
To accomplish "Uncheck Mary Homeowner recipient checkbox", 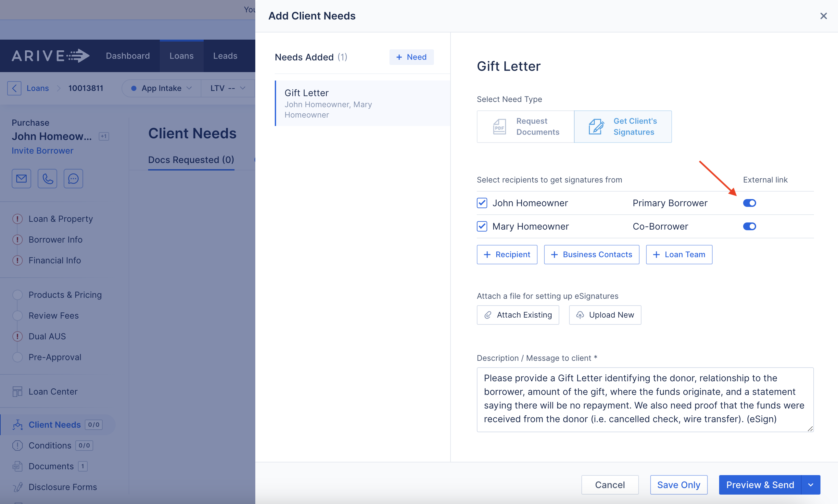I will point(482,227).
